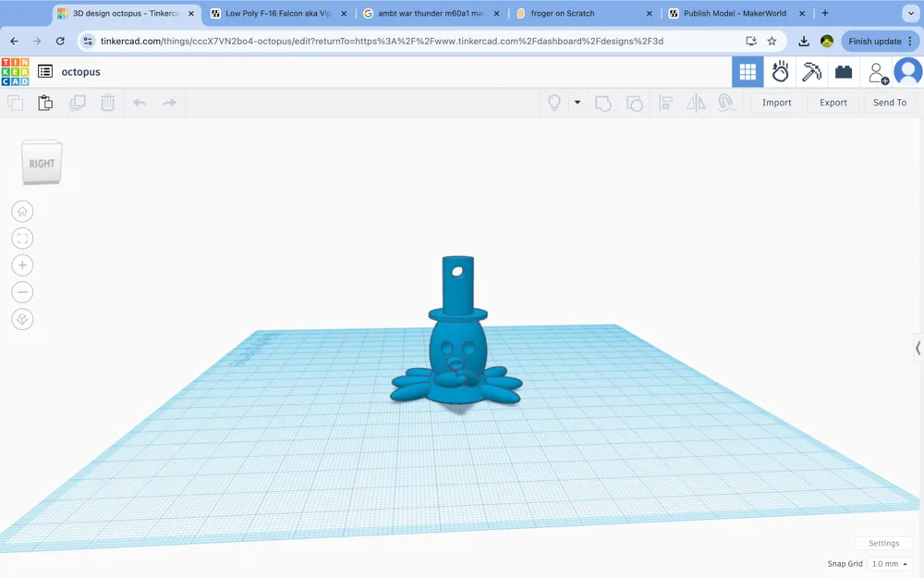Switch to Publish Model MakerWorld tab
This screenshot has width=924, height=578.
click(735, 14)
